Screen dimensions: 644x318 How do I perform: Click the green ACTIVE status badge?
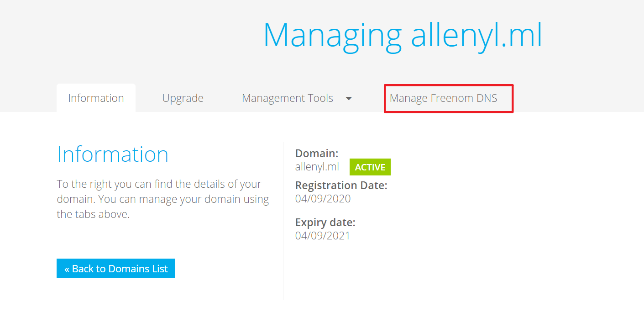click(370, 167)
